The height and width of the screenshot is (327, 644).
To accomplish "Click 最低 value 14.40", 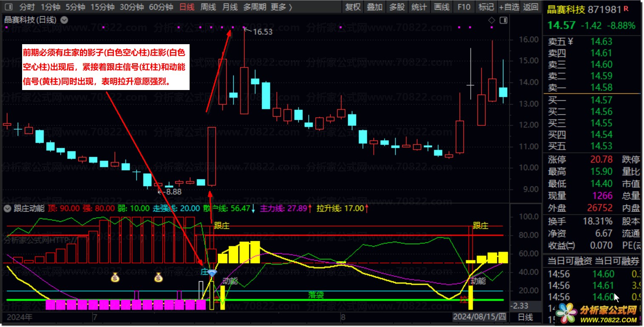I will (x=601, y=184).
